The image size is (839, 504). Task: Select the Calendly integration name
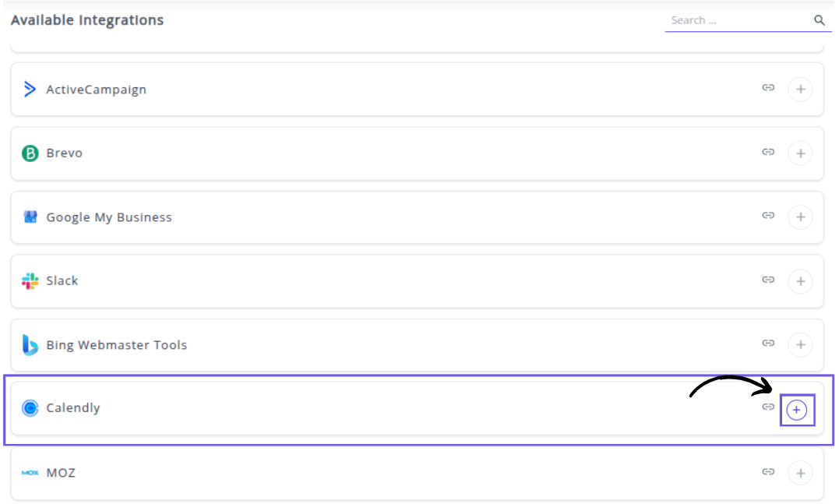tap(73, 408)
